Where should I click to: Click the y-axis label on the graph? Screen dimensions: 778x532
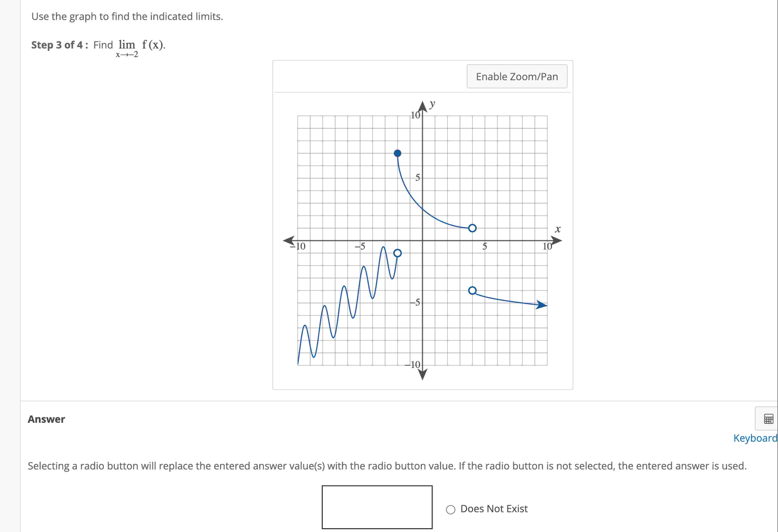click(432, 105)
